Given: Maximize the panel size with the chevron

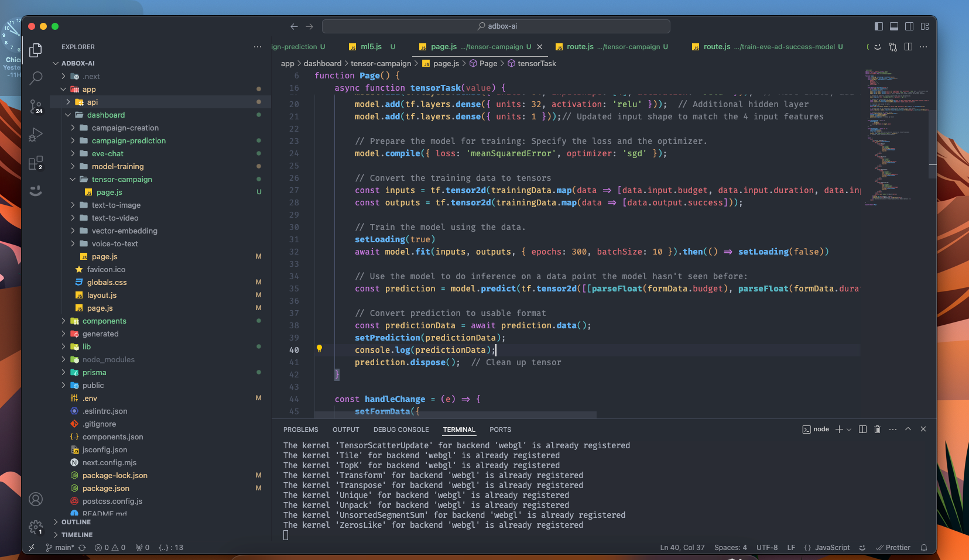Looking at the screenshot, I should click(908, 429).
